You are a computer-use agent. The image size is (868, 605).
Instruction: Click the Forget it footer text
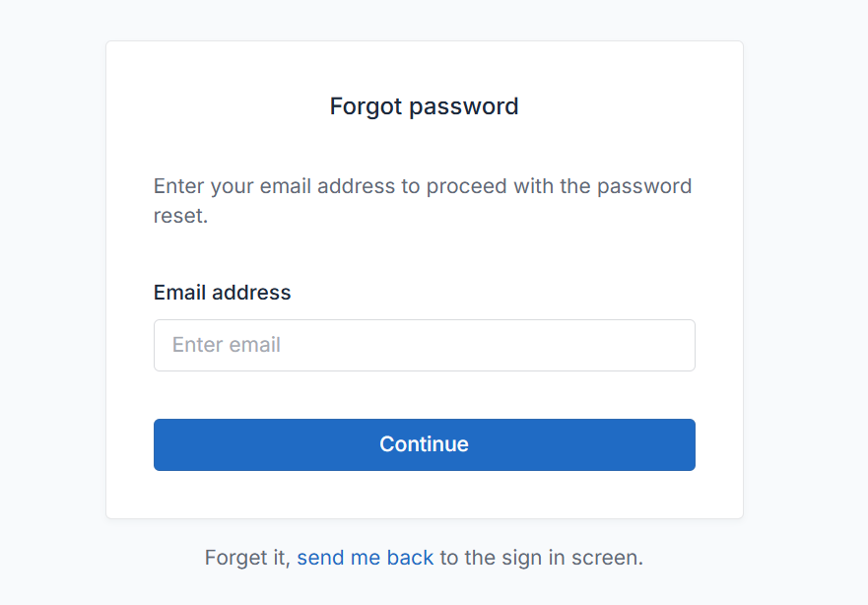coord(247,558)
